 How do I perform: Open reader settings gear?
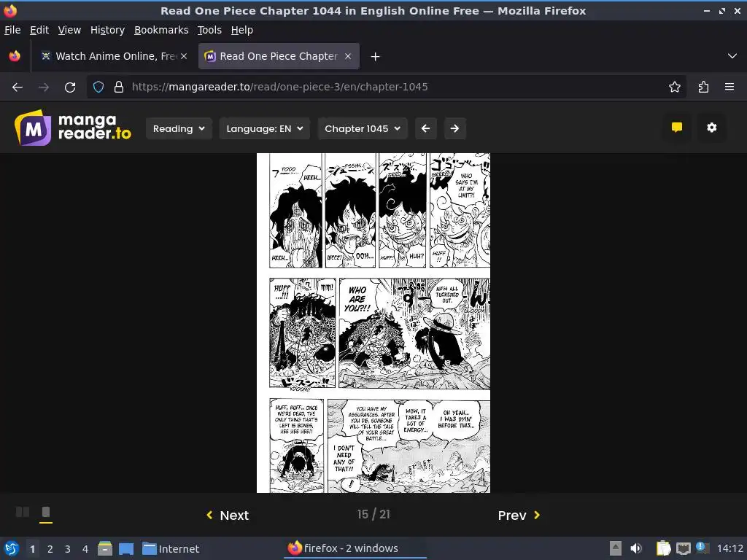(x=711, y=128)
